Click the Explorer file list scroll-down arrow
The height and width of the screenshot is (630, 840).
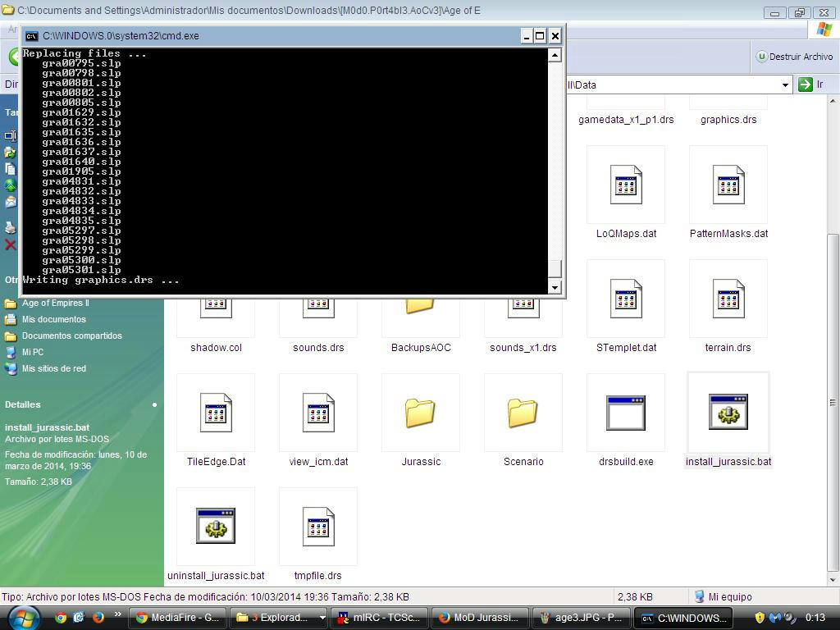833,580
